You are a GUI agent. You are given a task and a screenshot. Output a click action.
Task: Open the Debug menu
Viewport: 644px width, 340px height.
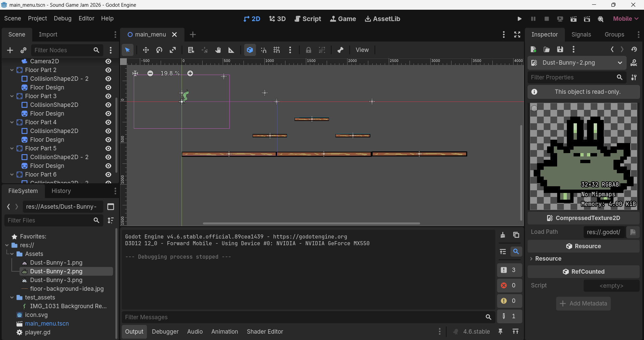pos(63,18)
